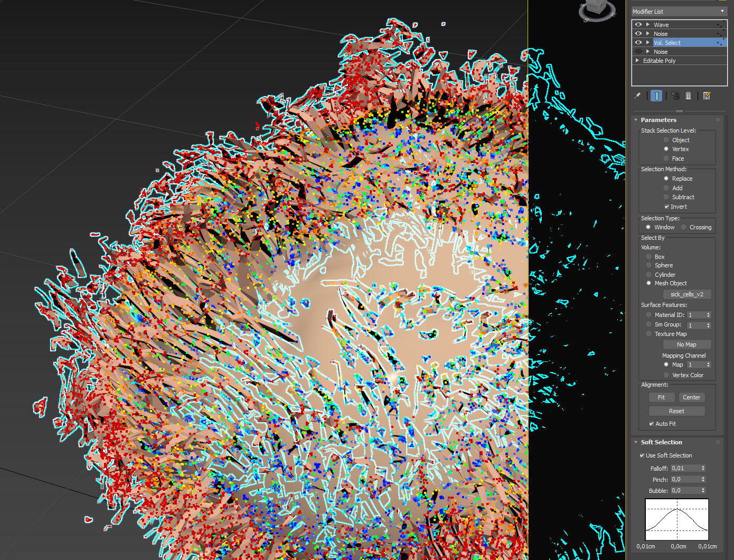Click the Parameters rollout grip dots
This screenshot has height=560, width=734.
[x=718, y=120]
